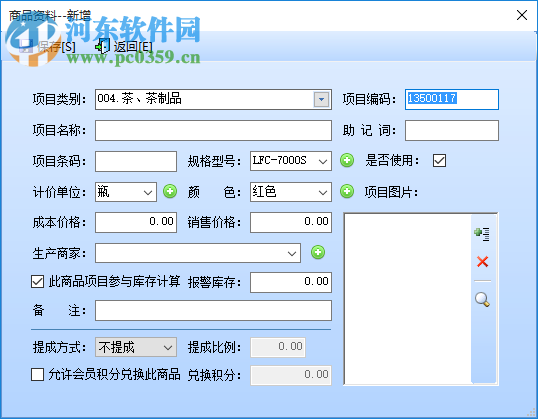Open the 提成方式 dropdown
This screenshot has height=419, width=538.
point(168,347)
